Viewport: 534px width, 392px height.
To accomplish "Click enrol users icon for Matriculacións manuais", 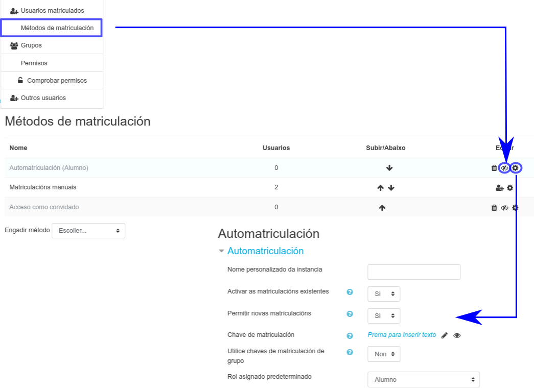I will pos(499,188).
